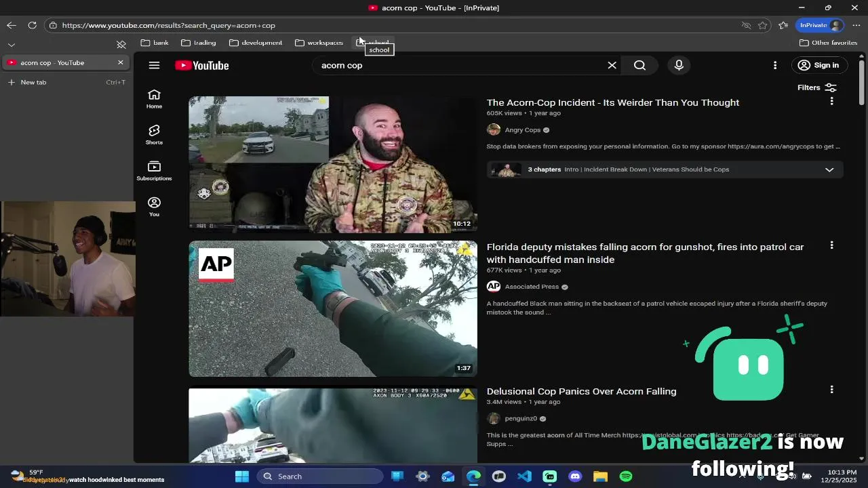The width and height of the screenshot is (868, 488).
Task: Open 'The Acorn-Cop Incident' video title
Action: pos(613,102)
